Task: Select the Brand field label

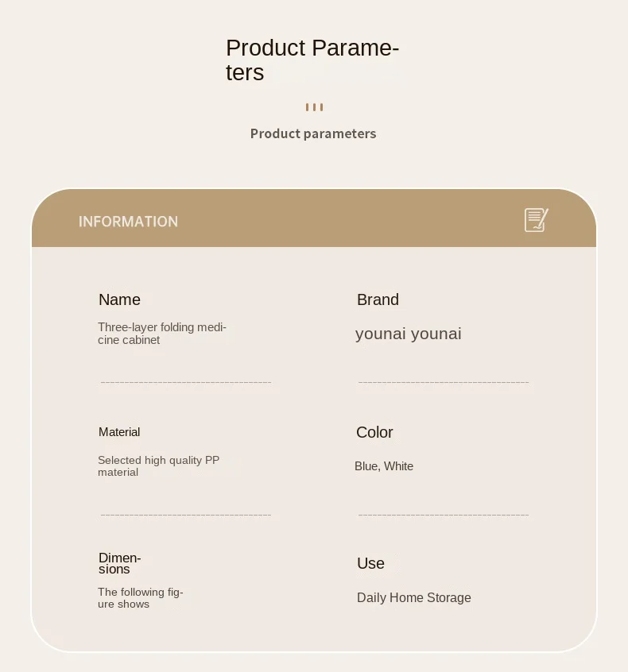Action: 378,299
